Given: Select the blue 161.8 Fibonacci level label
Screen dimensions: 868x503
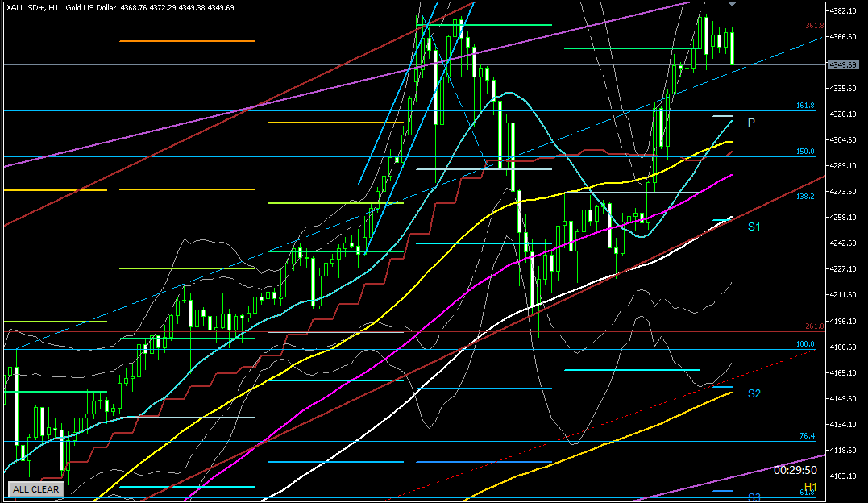Looking at the screenshot, I should [x=805, y=106].
